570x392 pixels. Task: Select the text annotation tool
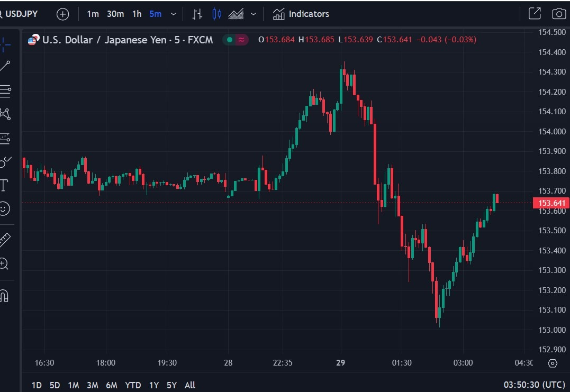click(x=4, y=185)
